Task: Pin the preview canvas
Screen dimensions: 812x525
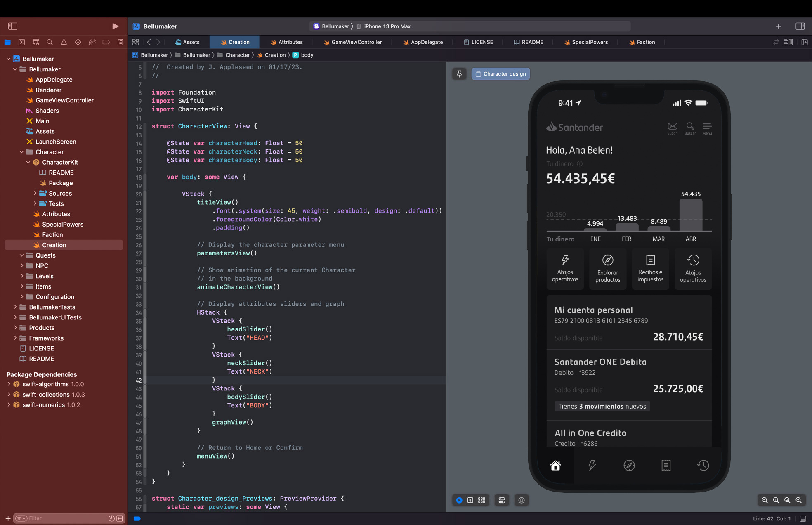Action: (459, 74)
